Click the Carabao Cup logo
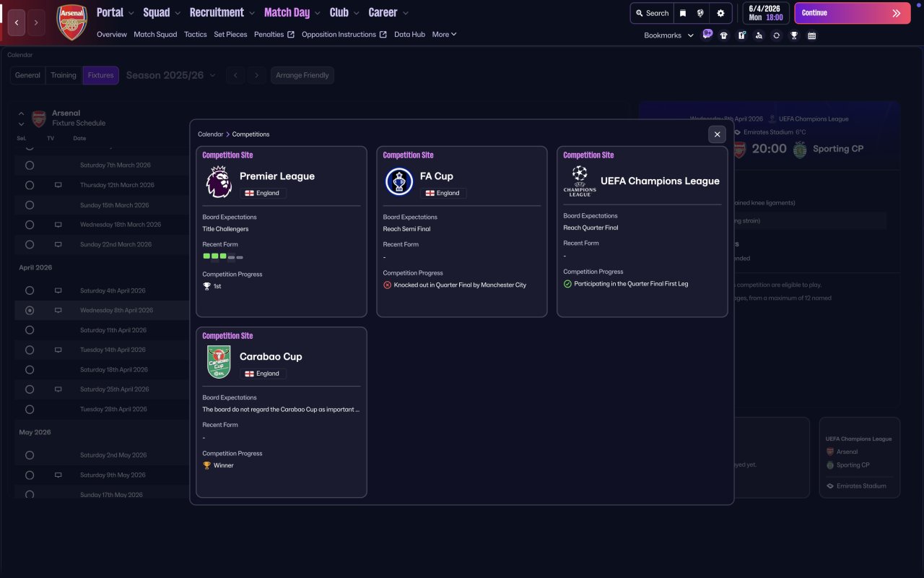924x578 pixels. point(219,362)
